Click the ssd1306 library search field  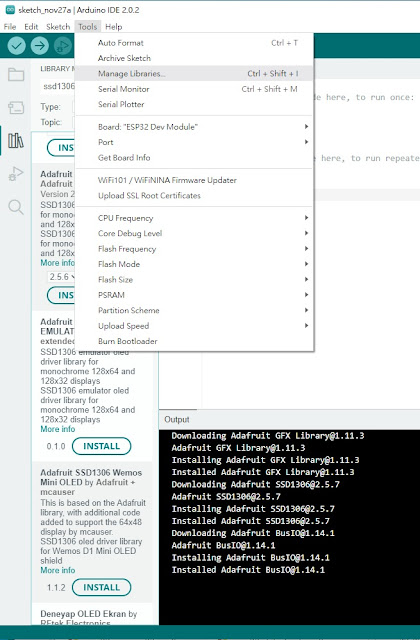click(59, 86)
